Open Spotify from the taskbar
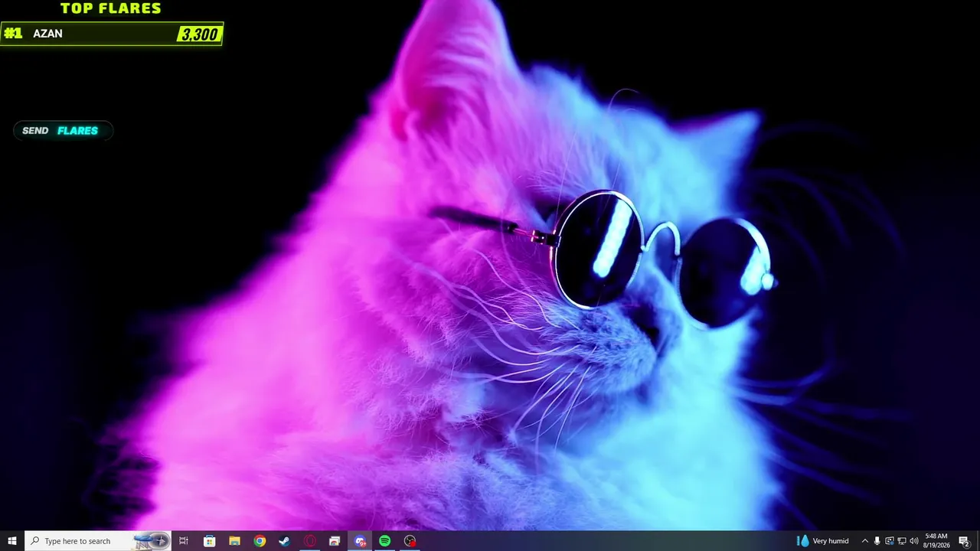The width and height of the screenshot is (980, 551). pyautogui.click(x=385, y=541)
